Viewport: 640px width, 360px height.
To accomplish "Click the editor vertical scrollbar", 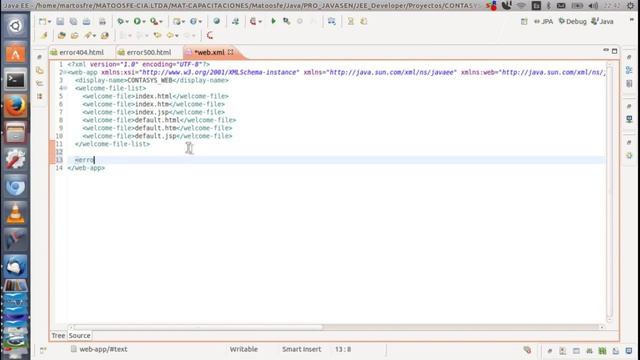I will coord(609,191).
